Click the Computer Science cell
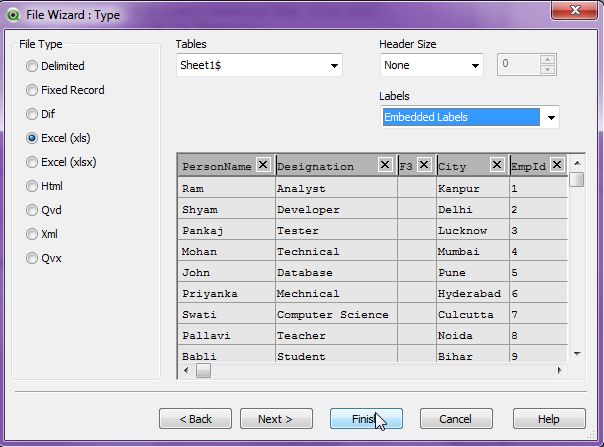 coord(337,315)
